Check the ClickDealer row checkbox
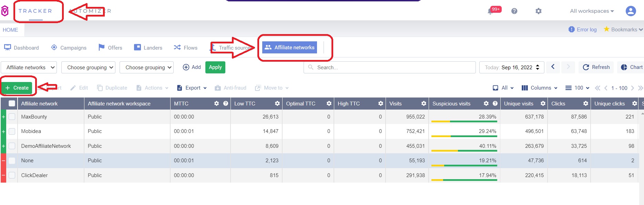 point(12,175)
